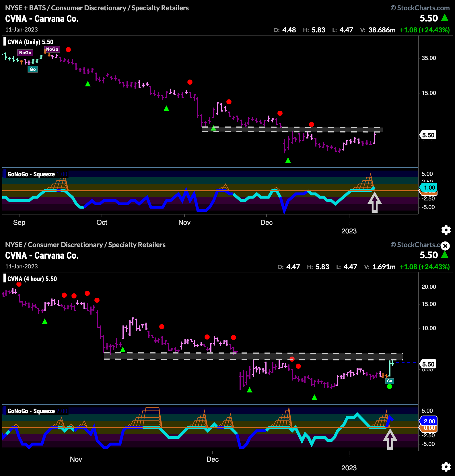Click the 35.00 price axis label
The image size is (455, 476).
point(429,58)
